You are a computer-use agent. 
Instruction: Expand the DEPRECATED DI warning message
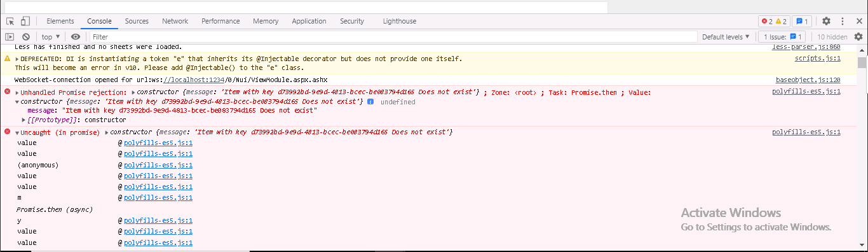click(17, 59)
